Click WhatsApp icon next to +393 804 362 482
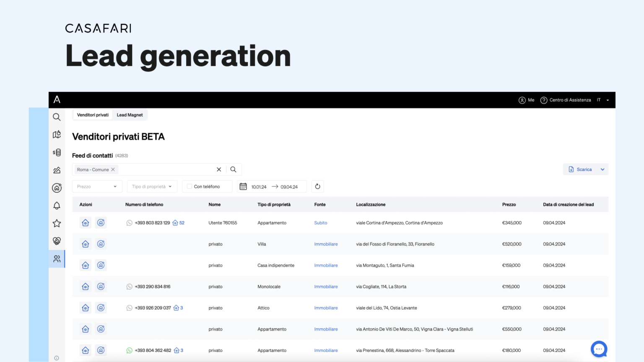 point(130,350)
